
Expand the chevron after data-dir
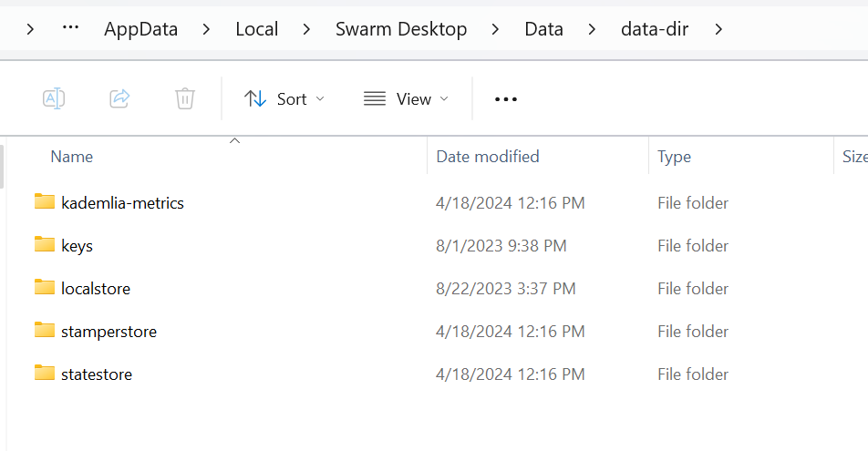[719, 29]
